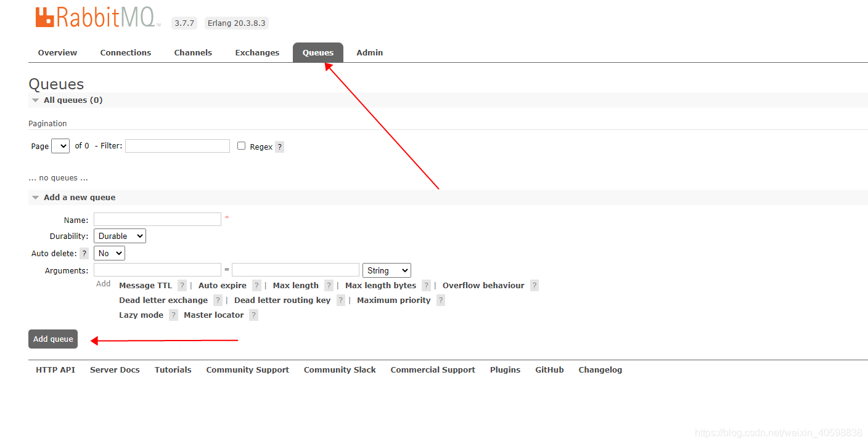
Task: Open help next to Overflow behaviour
Action: pos(534,285)
